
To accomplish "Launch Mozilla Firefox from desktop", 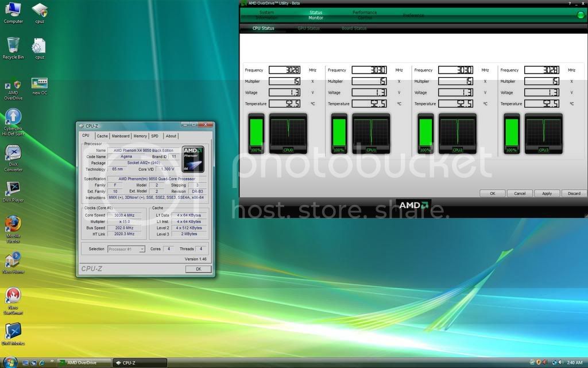I will 13,229.
